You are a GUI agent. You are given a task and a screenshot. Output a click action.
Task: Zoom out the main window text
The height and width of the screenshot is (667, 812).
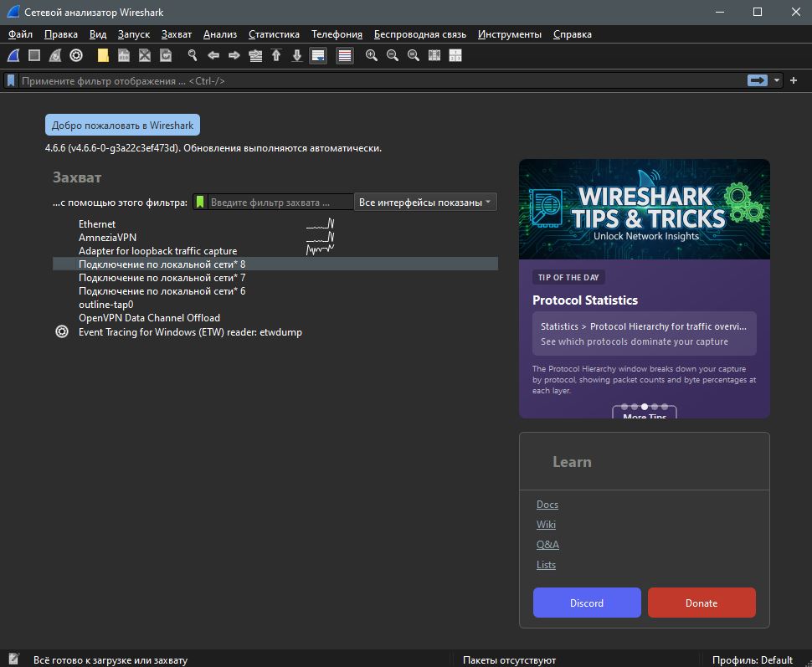coord(393,55)
